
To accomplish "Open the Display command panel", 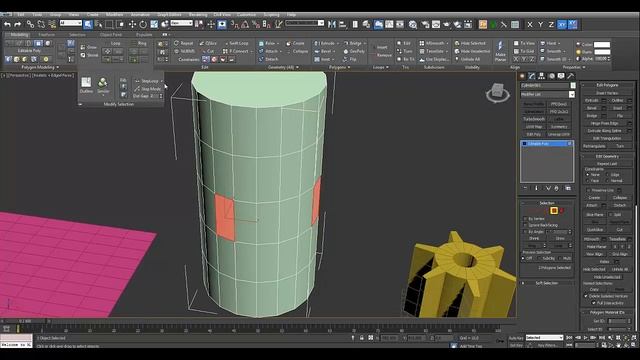I will click(561, 76).
